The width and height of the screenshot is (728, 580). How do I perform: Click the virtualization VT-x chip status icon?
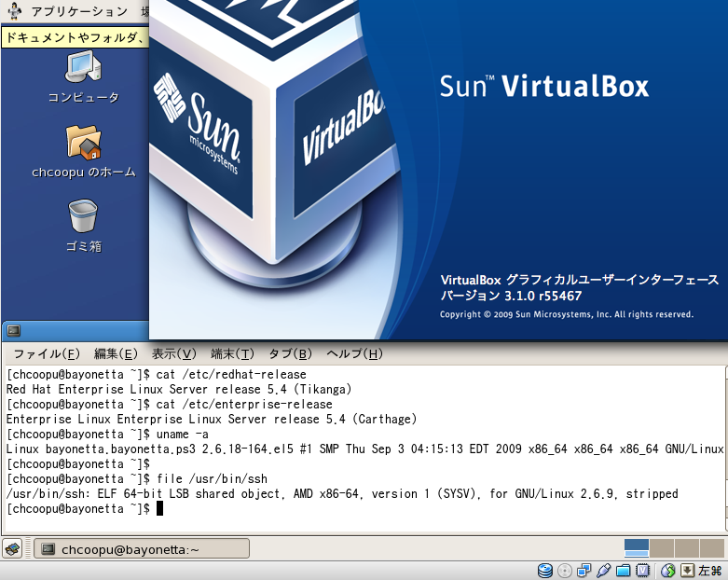642,571
